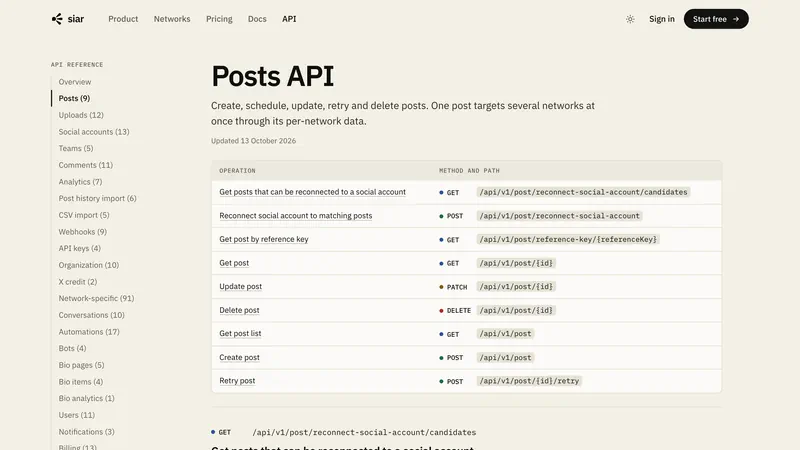
Task: Open Bots (4) sidebar entry
Action: coord(72,348)
